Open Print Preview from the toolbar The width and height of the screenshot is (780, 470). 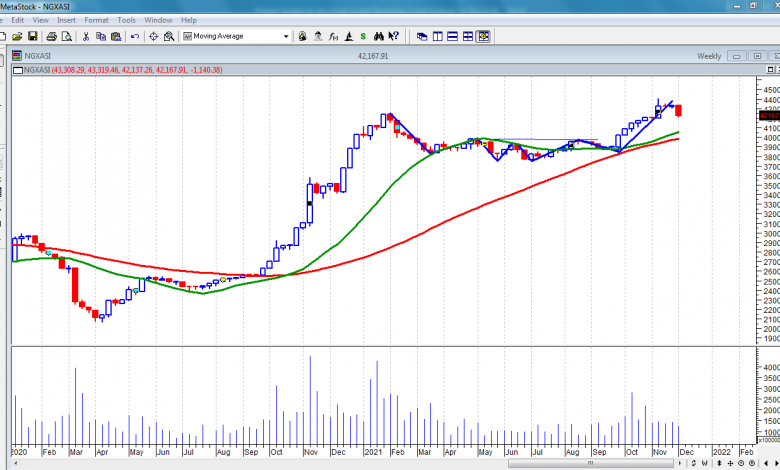(x=66, y=36)
